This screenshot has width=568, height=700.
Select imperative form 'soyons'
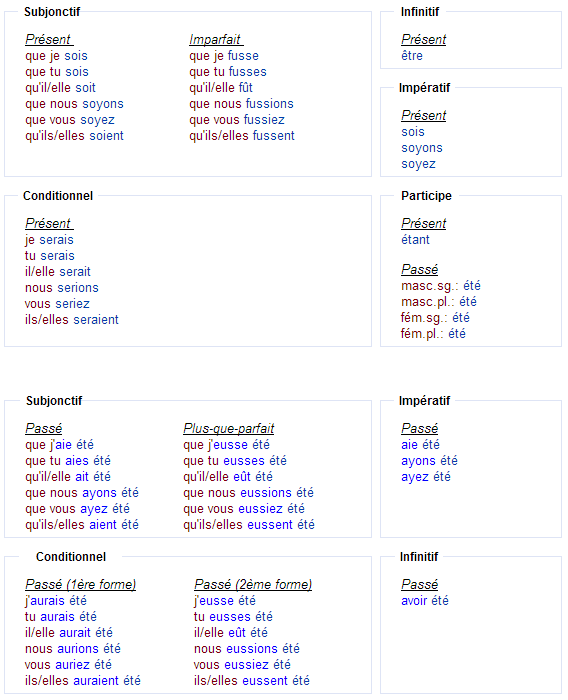pos(422,148)
